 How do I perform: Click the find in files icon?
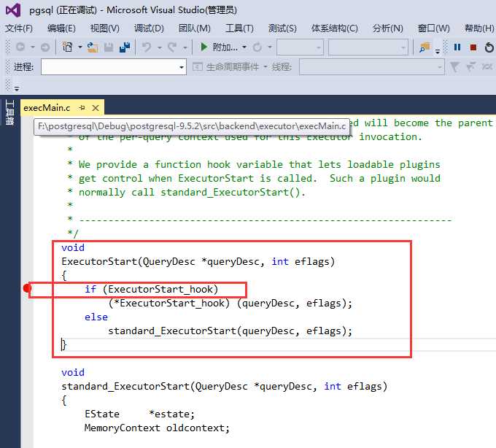pyautogui.click(x=425, y=47)
